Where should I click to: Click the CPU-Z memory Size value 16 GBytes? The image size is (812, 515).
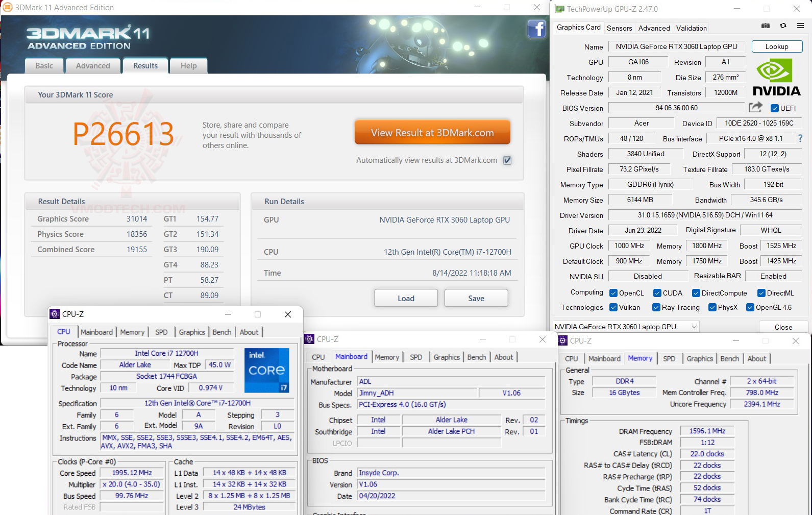[624, 393]
